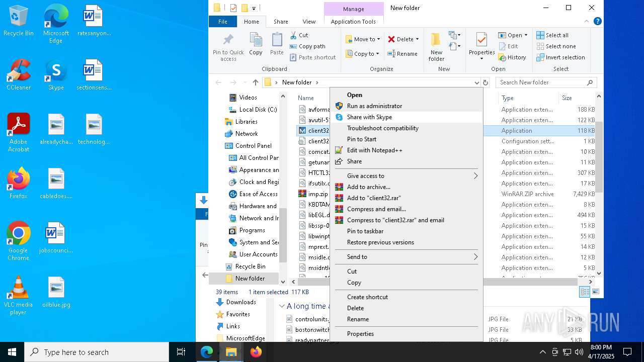Open VLC media player desktop icon
The width and height of the screenshot is (644, 362).
[x=19, y=296]
